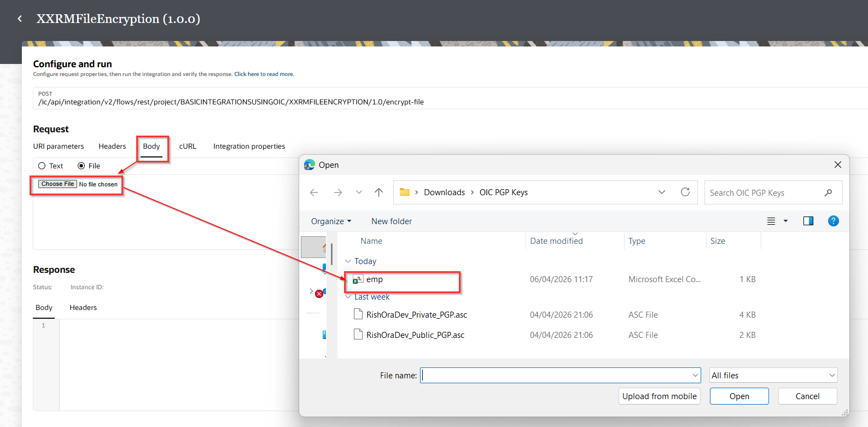Open the blue help icon

point(833,221)
